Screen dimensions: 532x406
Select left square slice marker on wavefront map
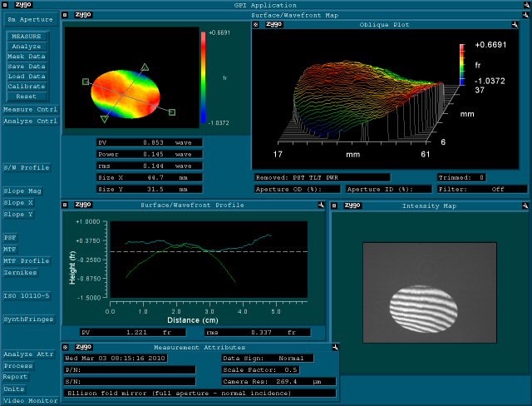[x=85, y=82]
